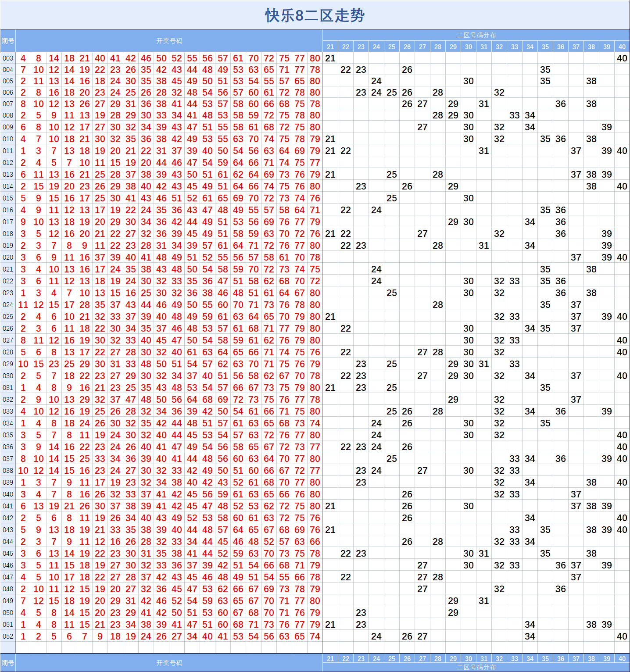This screenshot has height=672, width=630.
Task: Click period number 030
Action: coord(8,376)
